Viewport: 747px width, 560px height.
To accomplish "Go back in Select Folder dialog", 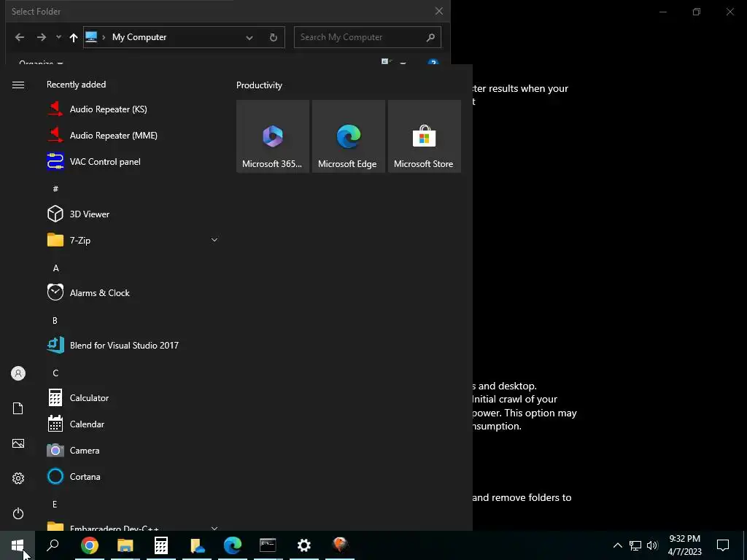I will (20, 37).
